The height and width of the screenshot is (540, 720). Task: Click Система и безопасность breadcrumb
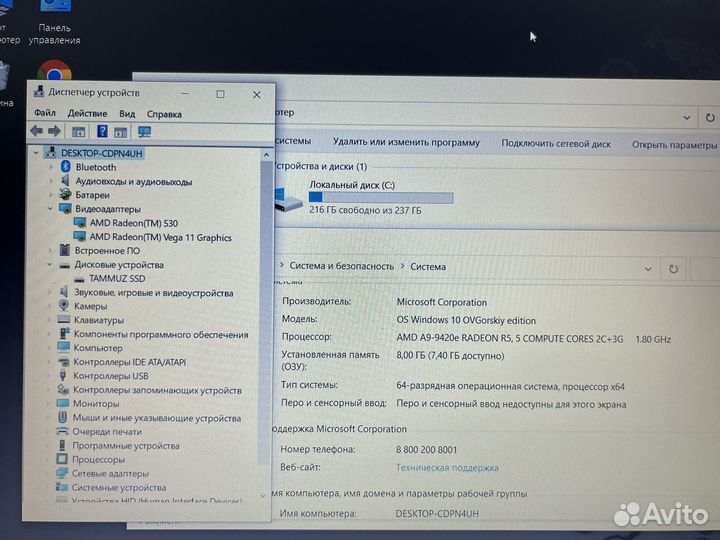tap(342, 266)
